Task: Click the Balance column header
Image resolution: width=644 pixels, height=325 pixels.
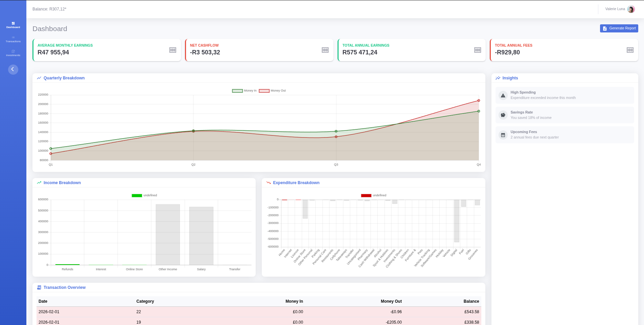Action: (x=471, y=301)
